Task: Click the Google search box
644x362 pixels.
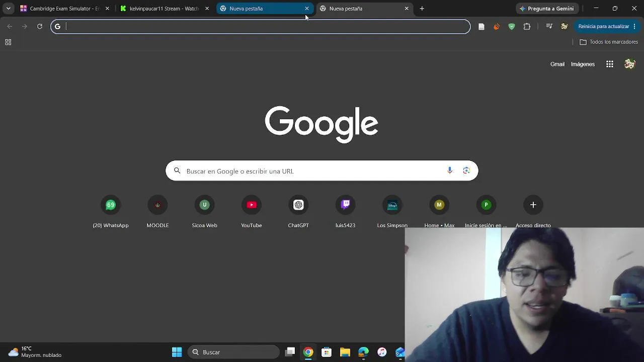Action: (322, 171)
